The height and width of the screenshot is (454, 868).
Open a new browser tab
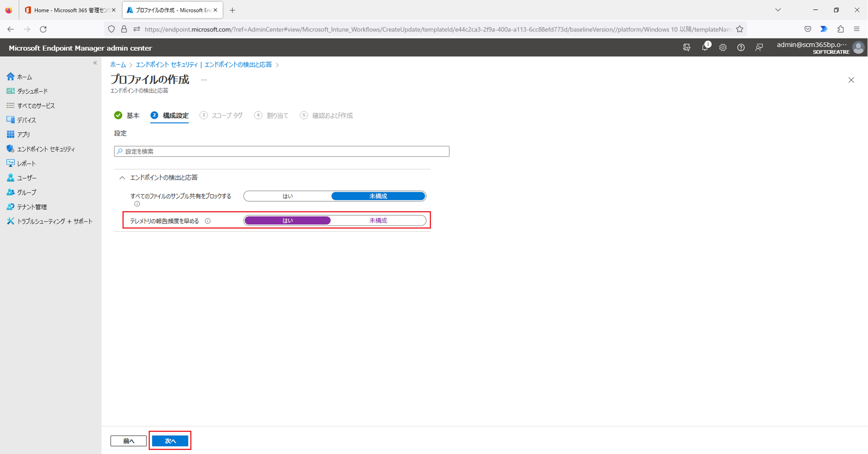pyautogui.click(x=232, y=10)
